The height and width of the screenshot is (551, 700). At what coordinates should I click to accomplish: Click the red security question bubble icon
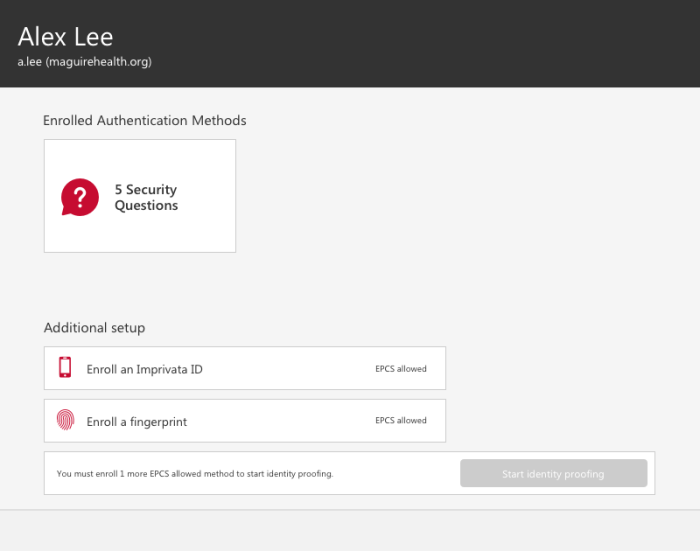pyautogui.click(x=80, y=197)
